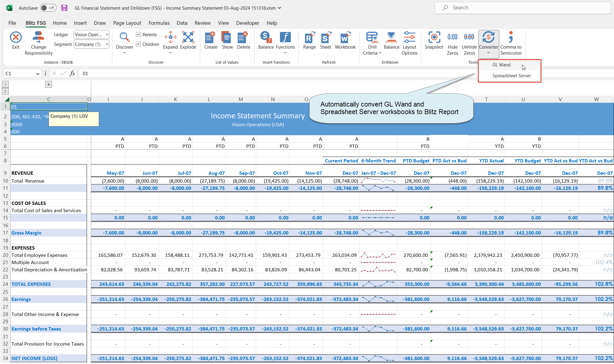Image resolution: width=614 pixels, height=364 pixels.
Task: Select column W header
Action: click(596, 99)
